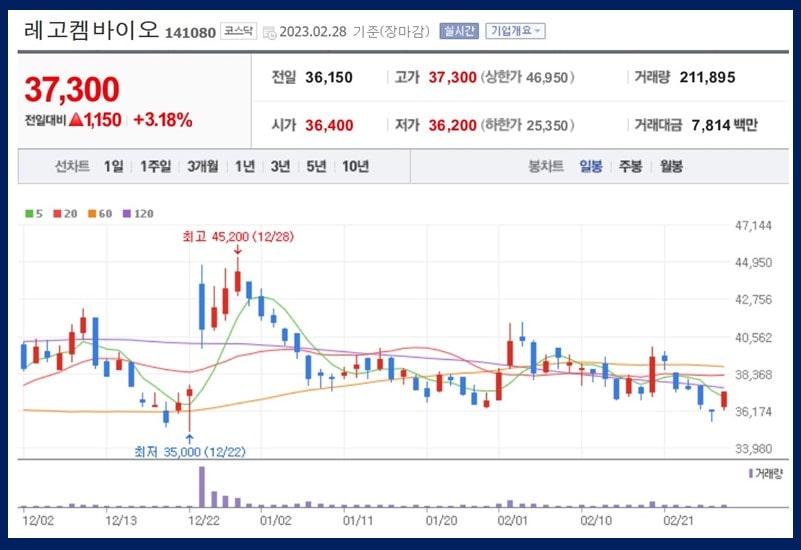Click the 거래대금 value 7,814 백만
Viewport: 801px width, 550px height.
click(724, 125)
